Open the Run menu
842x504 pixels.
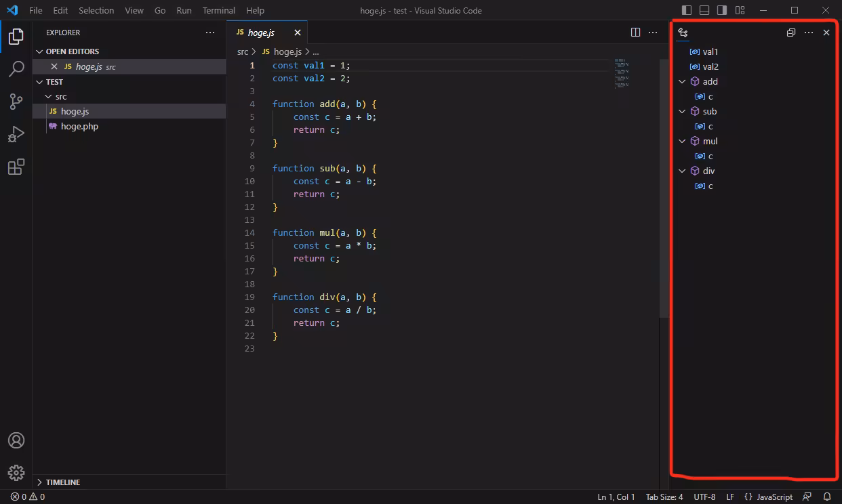184,10
